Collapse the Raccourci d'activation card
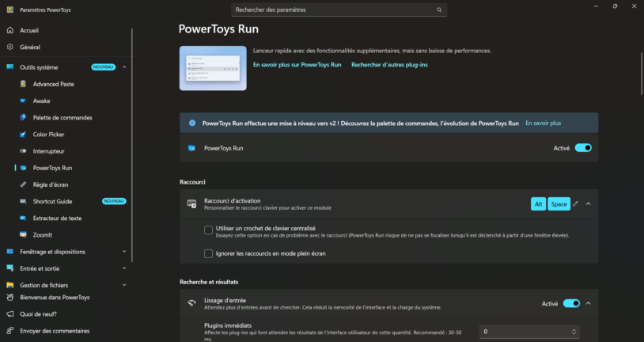This screenshot has width=644, height=342. click(588, 204)
